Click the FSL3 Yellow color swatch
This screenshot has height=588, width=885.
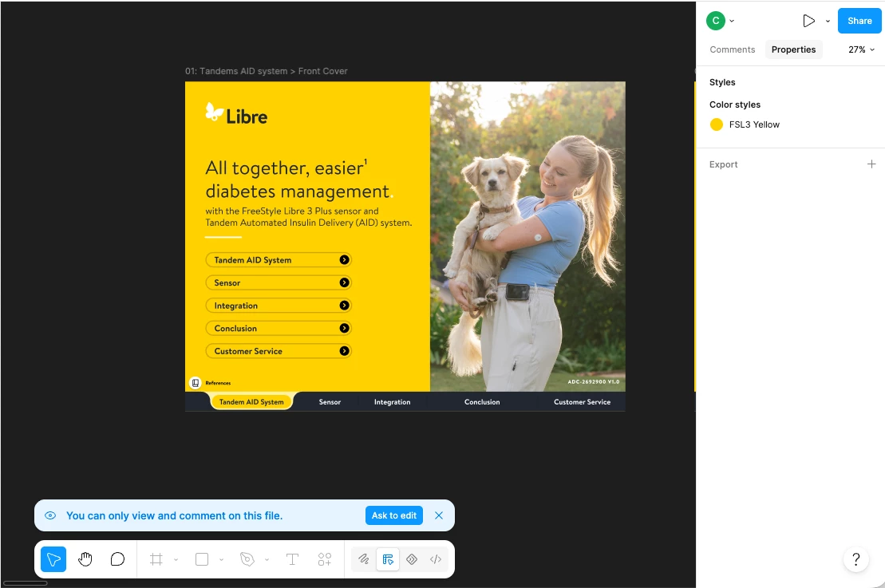(717, 124)
